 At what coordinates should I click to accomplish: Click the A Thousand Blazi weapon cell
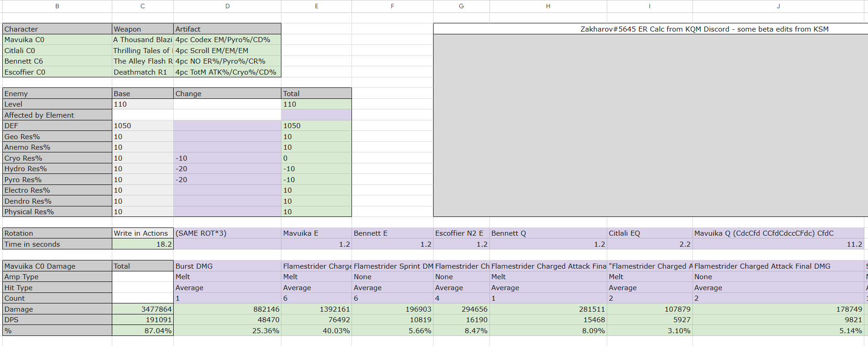[x=143, y=40]
